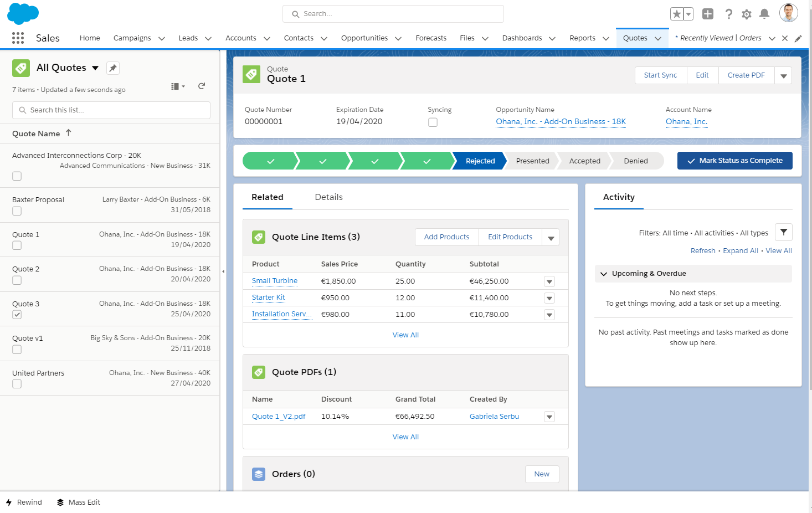Click the Mass Edit layers icon
The image size is (812, 513).
60,502
